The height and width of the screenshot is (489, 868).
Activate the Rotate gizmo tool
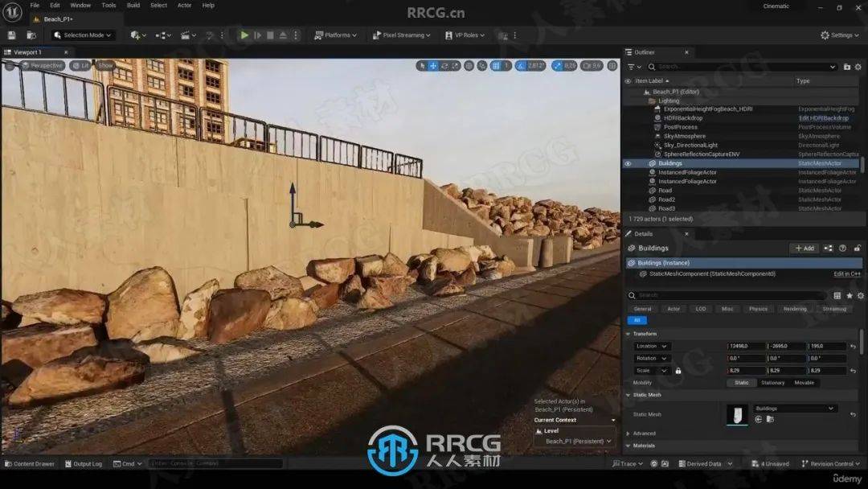pyautogui.click(x=444, y=66)
